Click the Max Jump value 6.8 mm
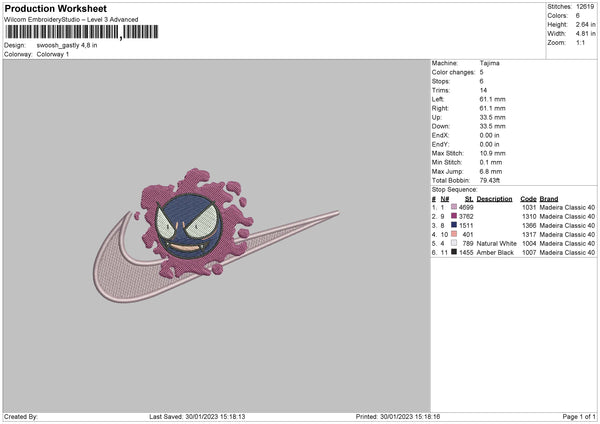600x424 pixels. [x=491, y=171]
